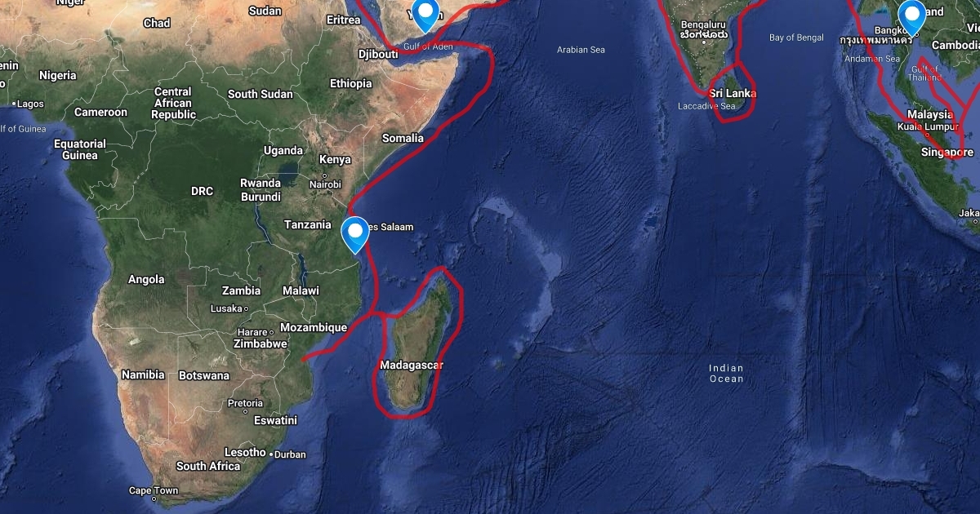
Task: Select the Indian Ocean label
Action: pyautogui.click(x=726, y=374)
